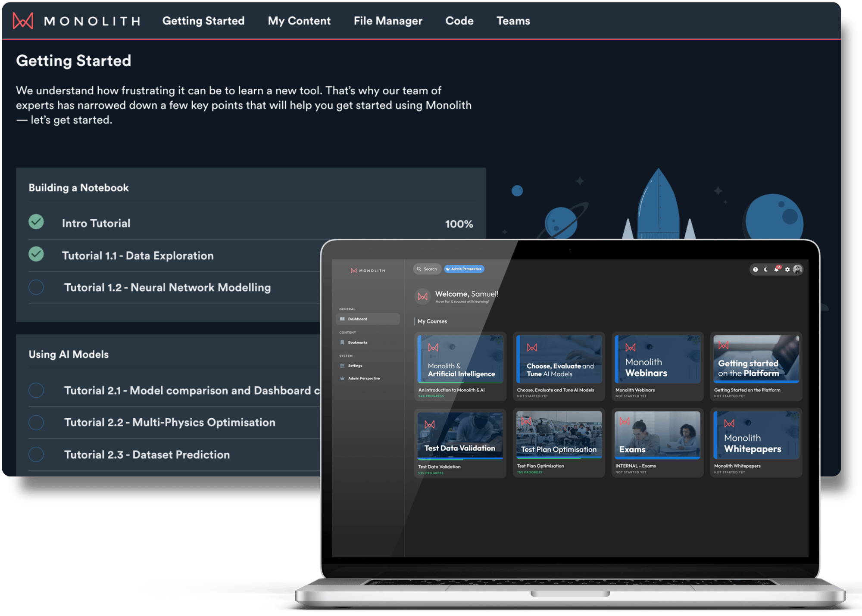Select Admin Perspective label in laptop sidebar
The image size is (862, 616).
(x=364, y=378)
